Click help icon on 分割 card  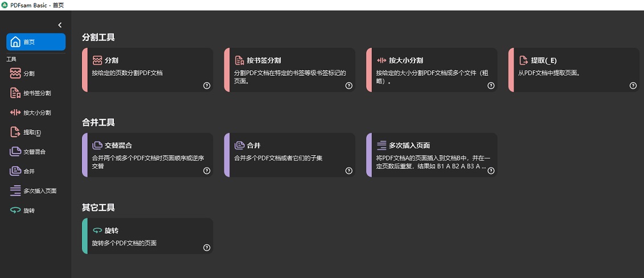207,85
